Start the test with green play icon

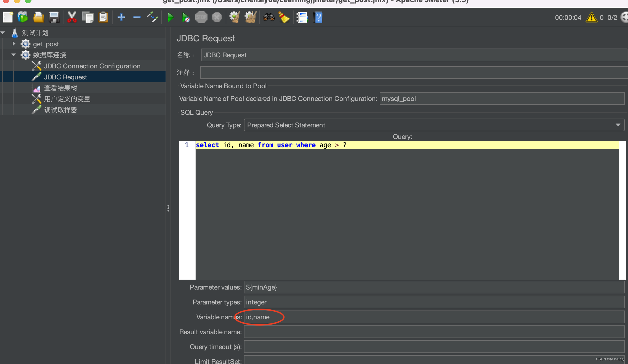tap(170, 17)
